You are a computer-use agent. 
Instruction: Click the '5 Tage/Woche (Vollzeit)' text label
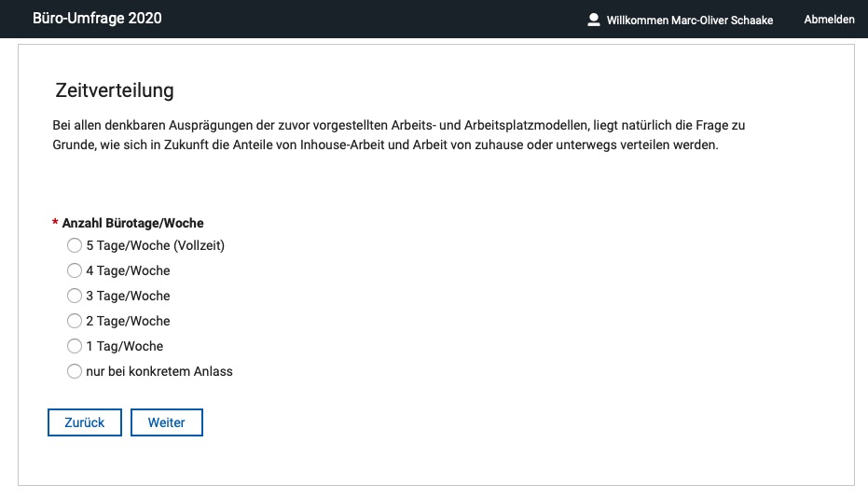(x=155, y=245)
